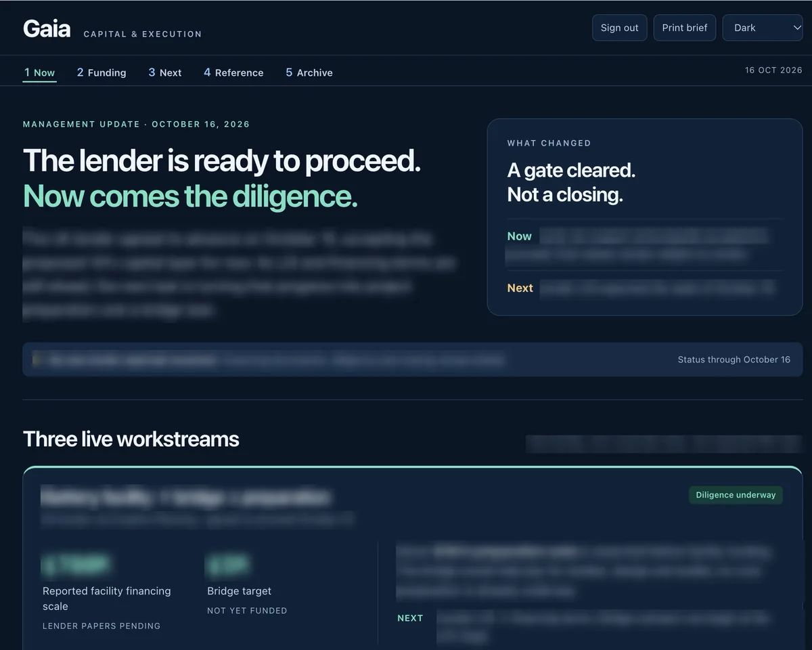
Task: Switch to the Funding tab
Action: pyautogui.click(x=101, y=72)
